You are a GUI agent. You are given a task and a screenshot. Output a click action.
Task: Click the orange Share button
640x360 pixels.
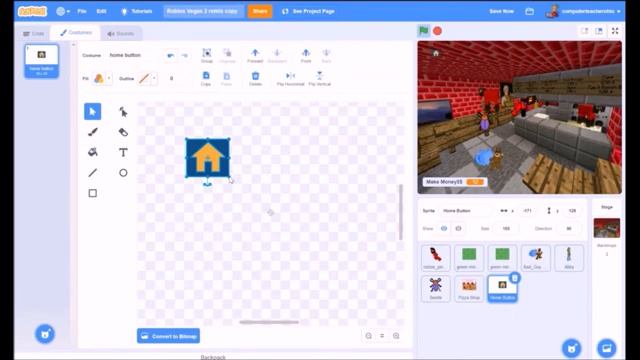point(260,11)
